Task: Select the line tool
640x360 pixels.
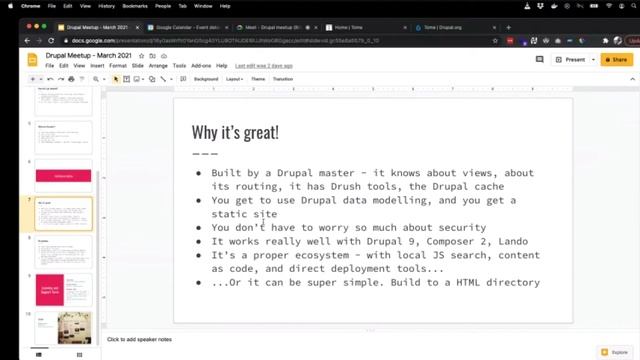Action: (163, 79)
